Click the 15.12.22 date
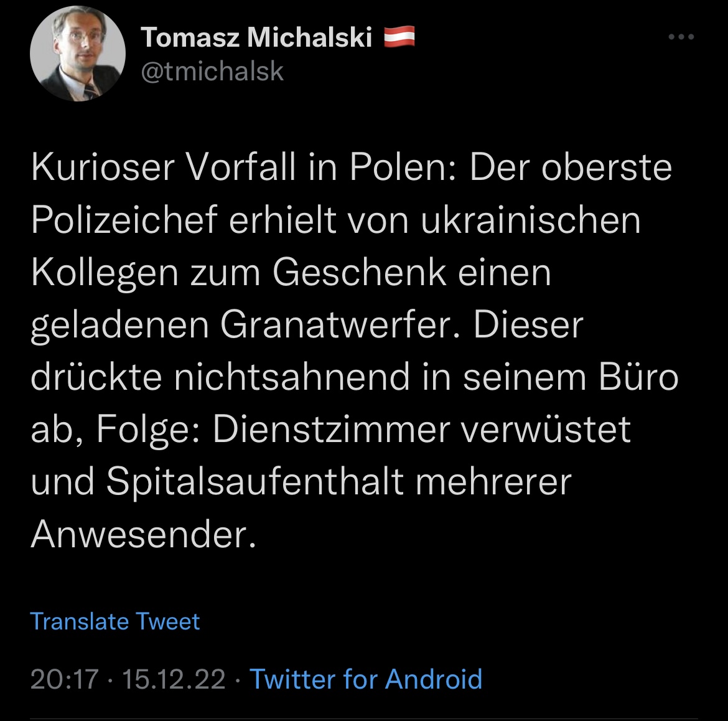This screenshot has height=721, width=728. point(174,679)
